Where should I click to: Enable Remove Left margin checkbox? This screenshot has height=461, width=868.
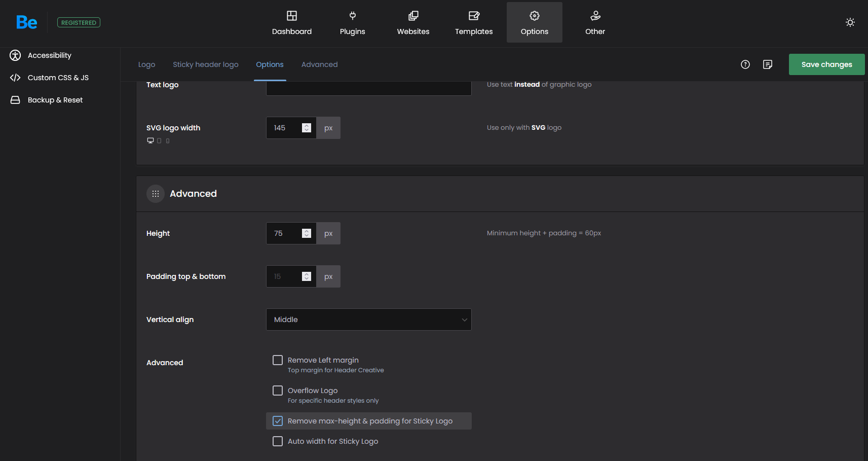(x=278, y=360)
